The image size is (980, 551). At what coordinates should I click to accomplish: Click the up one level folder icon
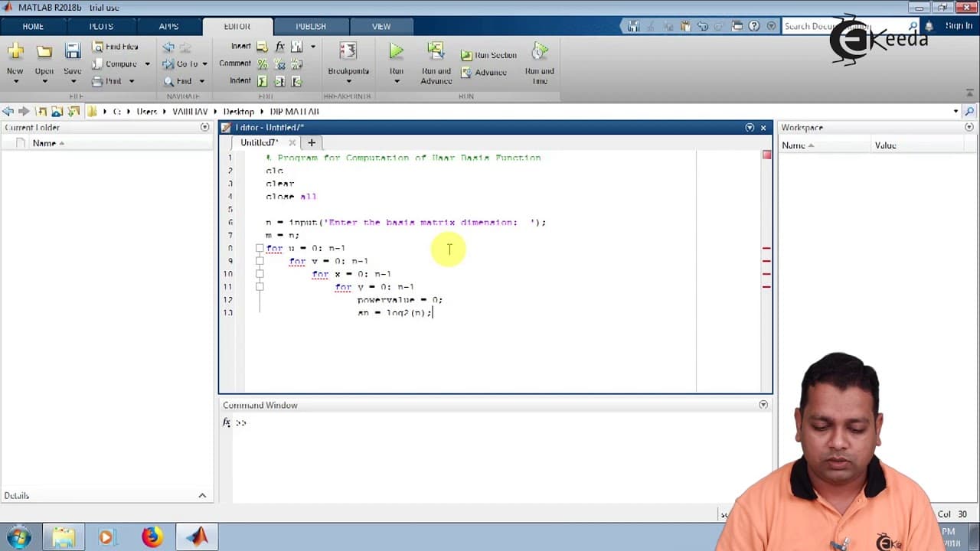42,111
